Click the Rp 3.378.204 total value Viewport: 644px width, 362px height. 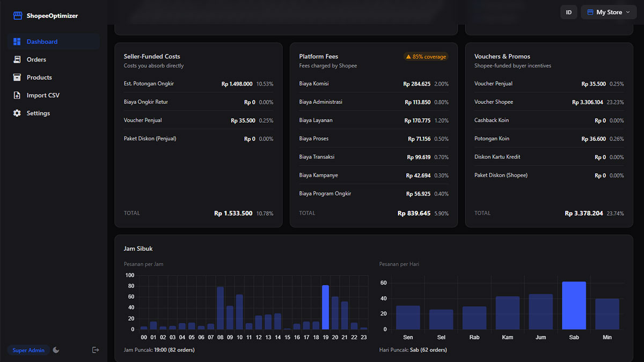tap(584, 213)
